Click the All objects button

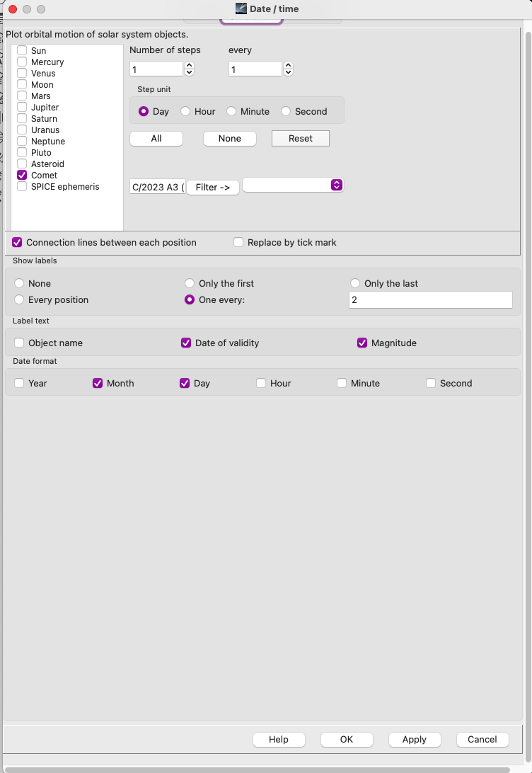coord(156,139)
